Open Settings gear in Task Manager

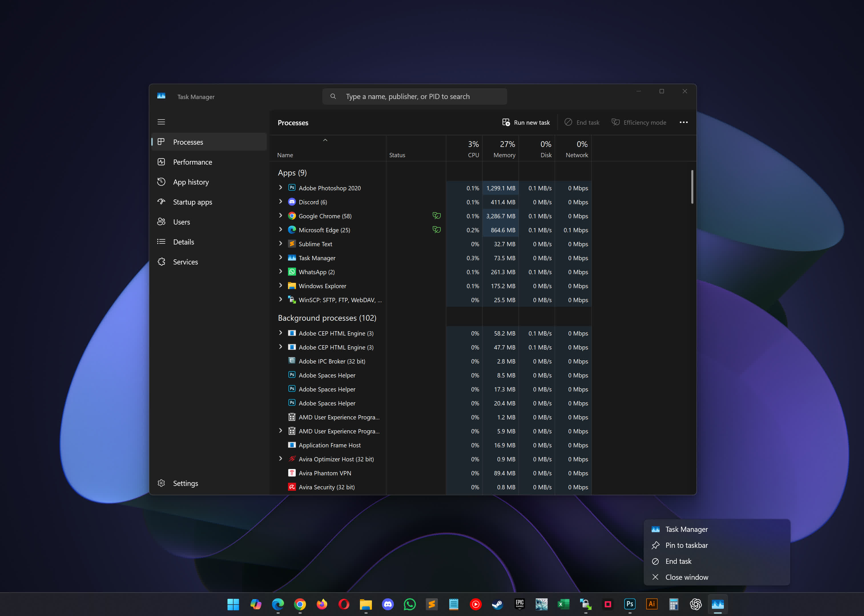coord(161,483)
